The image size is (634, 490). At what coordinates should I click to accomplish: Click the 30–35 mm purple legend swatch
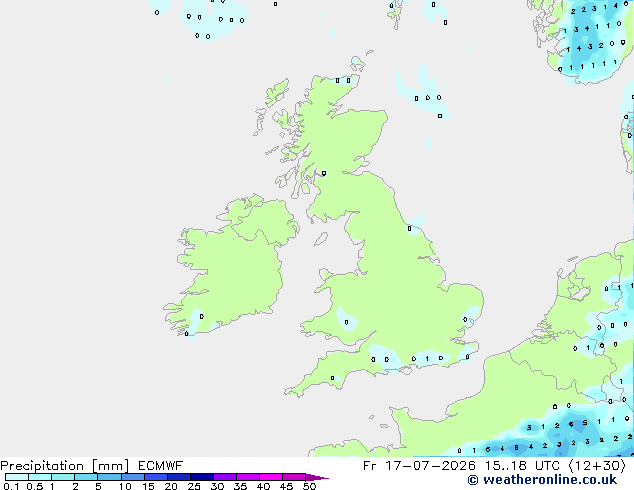[225, 477]
